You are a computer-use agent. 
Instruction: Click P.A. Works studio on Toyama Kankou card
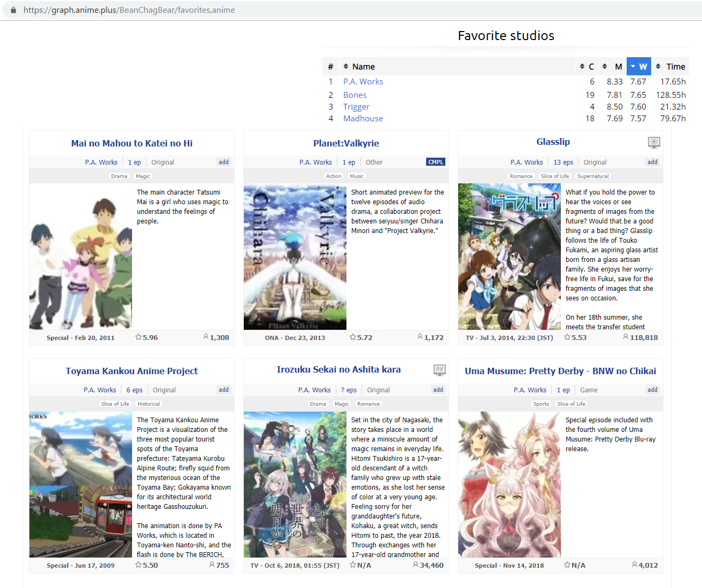coord(99,390)
